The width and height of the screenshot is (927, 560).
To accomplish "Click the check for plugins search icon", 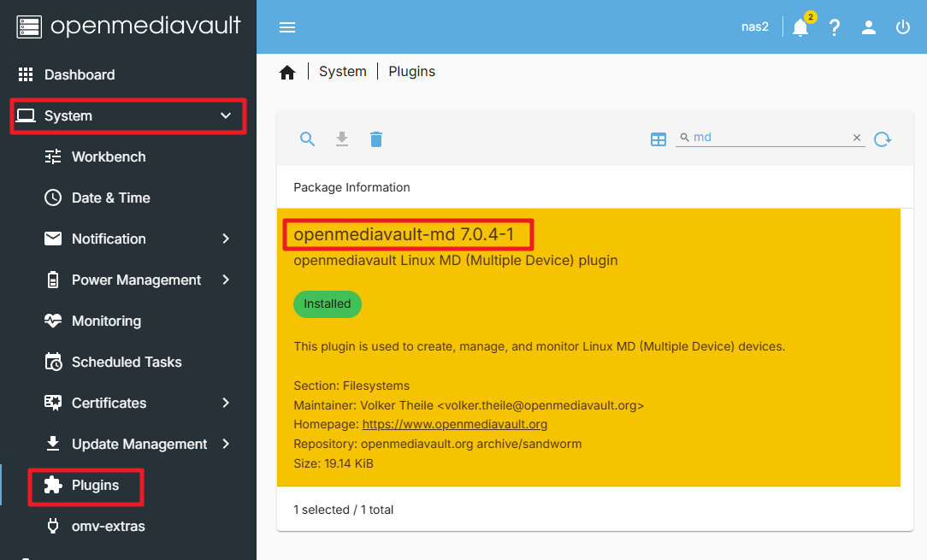I will [x=307, y=139].
